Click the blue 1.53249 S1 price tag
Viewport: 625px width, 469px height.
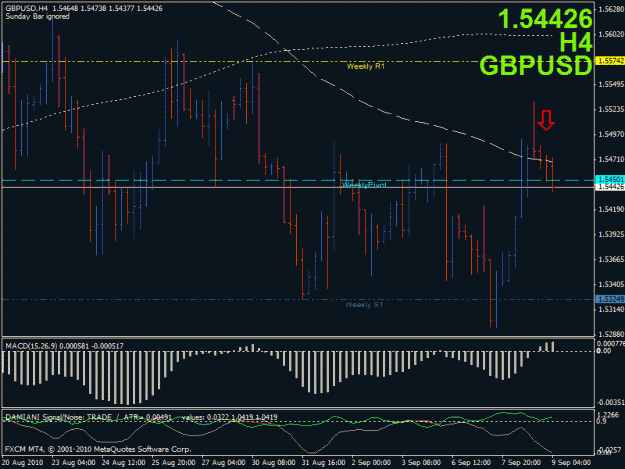pos(610,299)
